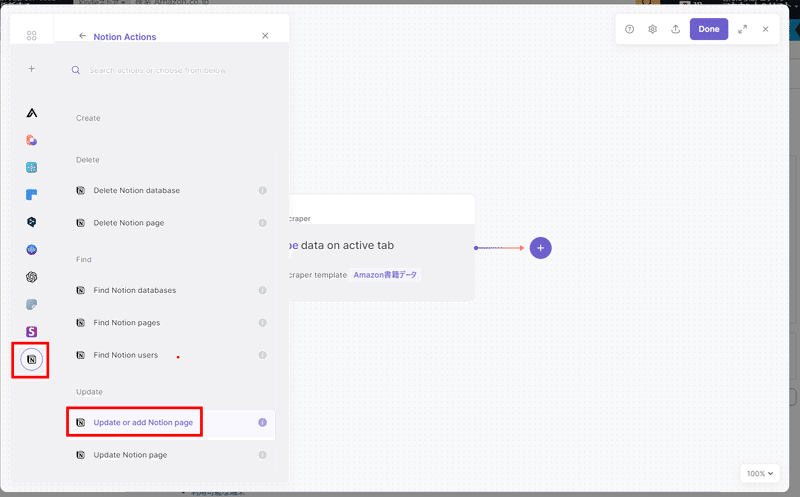Click the Done button
Screen dimensions: 800x497
coord(709,29)
